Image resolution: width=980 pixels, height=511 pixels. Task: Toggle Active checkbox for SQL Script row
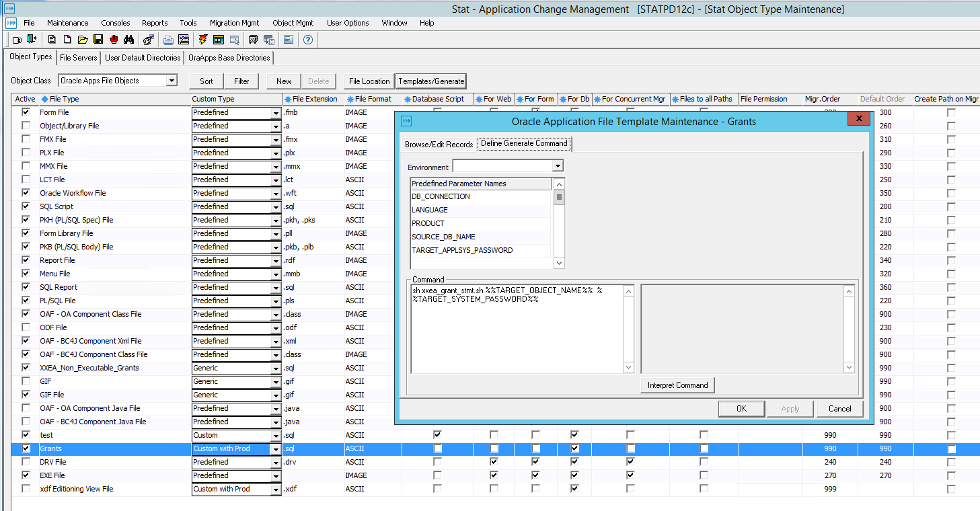tap(26, 206)
